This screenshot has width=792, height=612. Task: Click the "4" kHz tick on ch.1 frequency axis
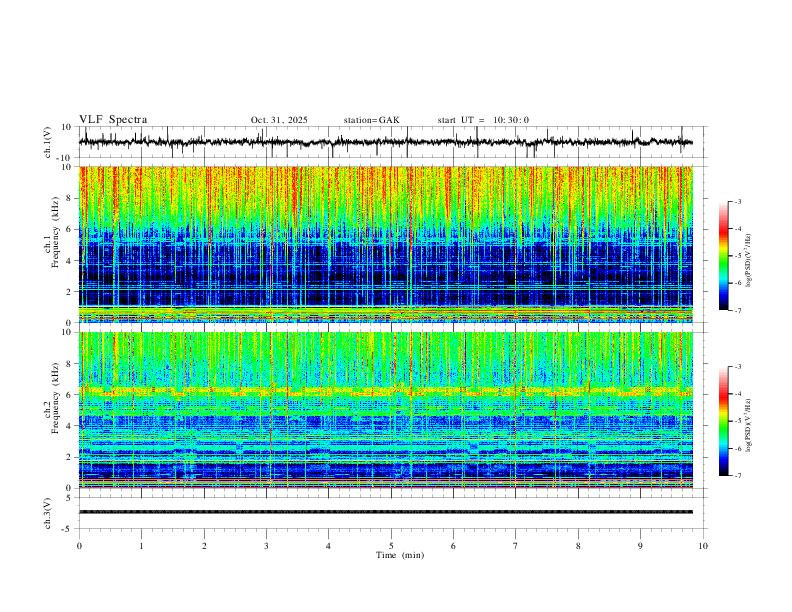[x=70, y=261]
